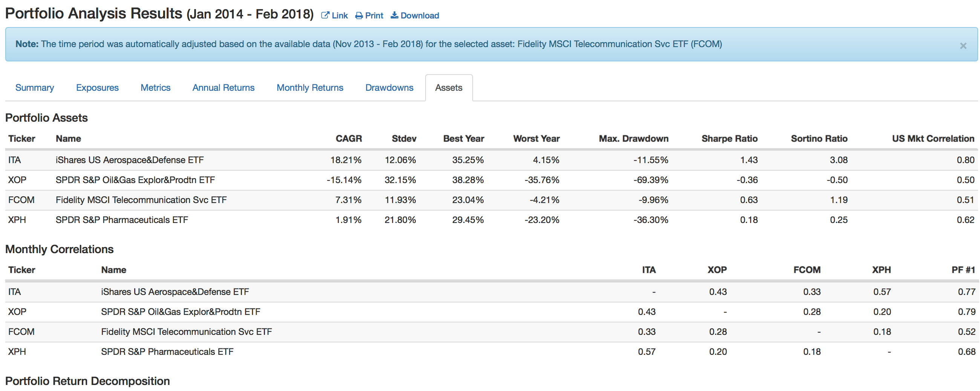Click XOP row PF #1 value 0.79
Screen dimensions: 980x391
coord(966,312)
